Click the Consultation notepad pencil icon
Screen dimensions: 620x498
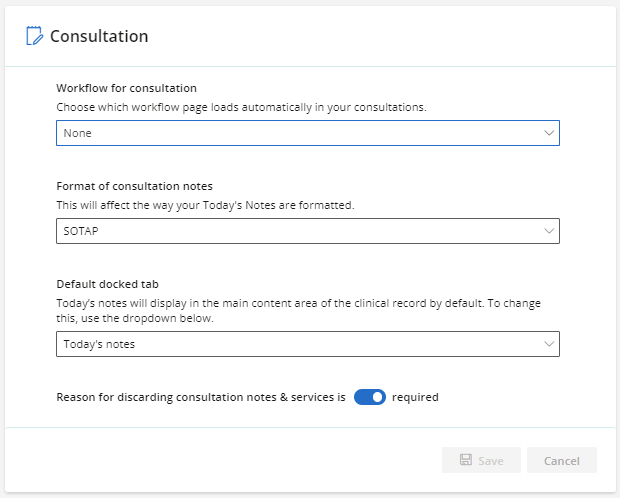[34, 36]
